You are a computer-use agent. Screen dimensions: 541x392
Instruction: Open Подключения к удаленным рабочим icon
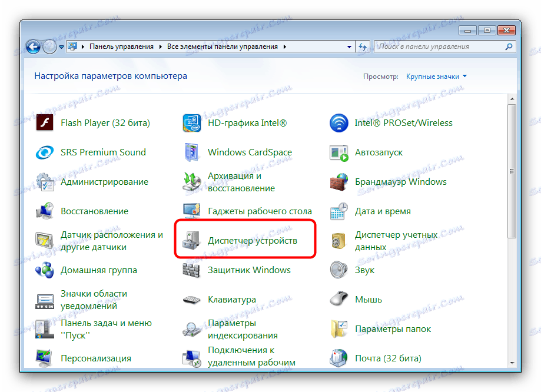[191, 358]
